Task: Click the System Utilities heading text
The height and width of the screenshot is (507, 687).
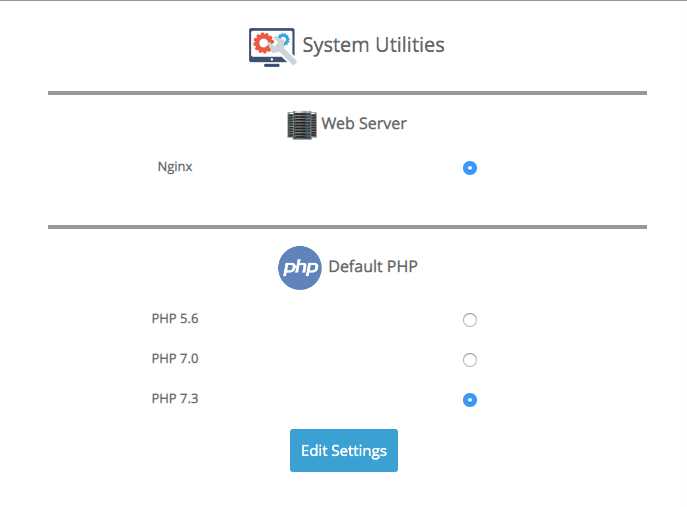Action: [x=373, y=46]
